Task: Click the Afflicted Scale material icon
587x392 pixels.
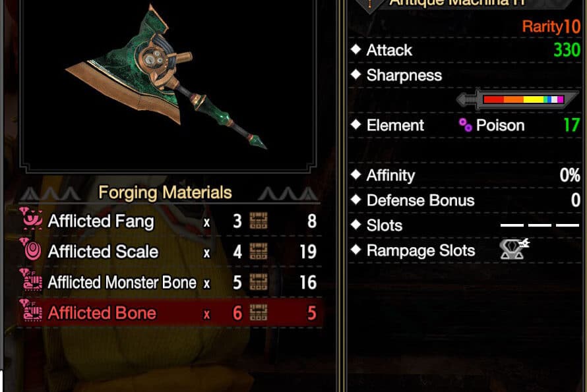Action: [x=32, y=250]
